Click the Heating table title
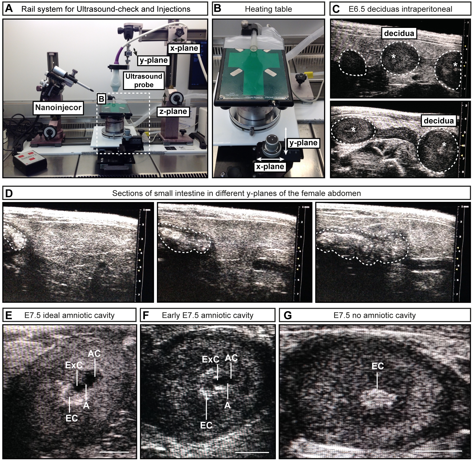Screen dimensions: 476x464 [268, 9]
